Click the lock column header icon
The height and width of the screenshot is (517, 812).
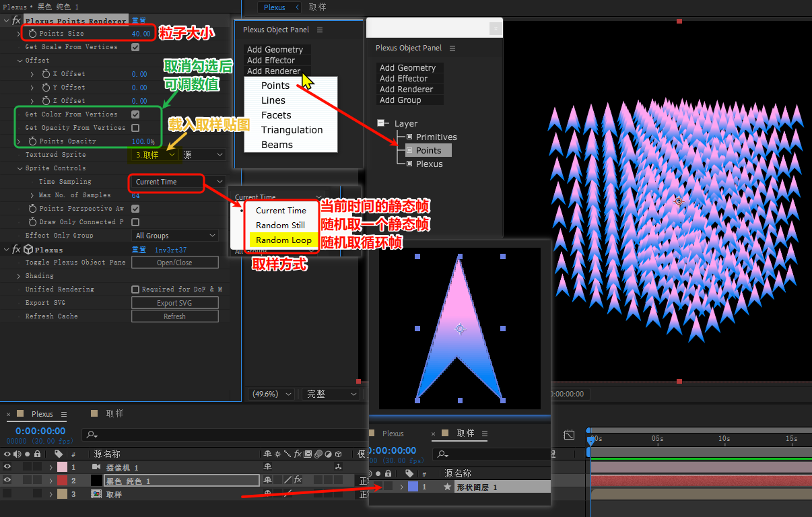38,454
